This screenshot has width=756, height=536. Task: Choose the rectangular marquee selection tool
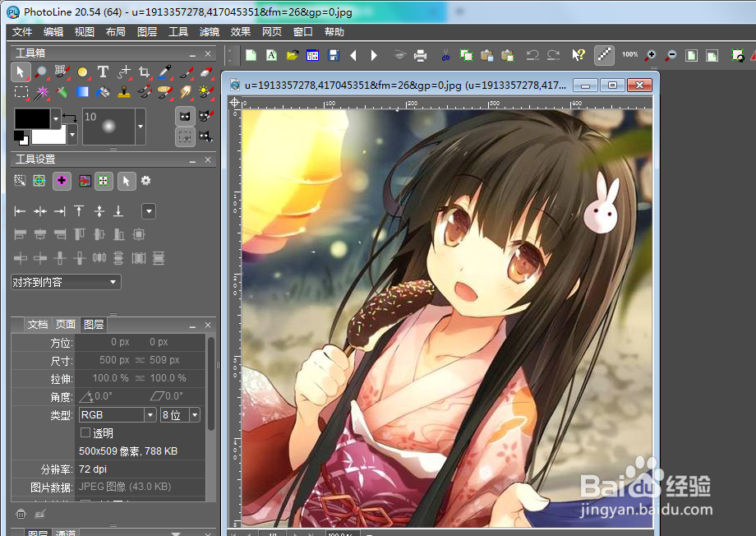point(21,92)
